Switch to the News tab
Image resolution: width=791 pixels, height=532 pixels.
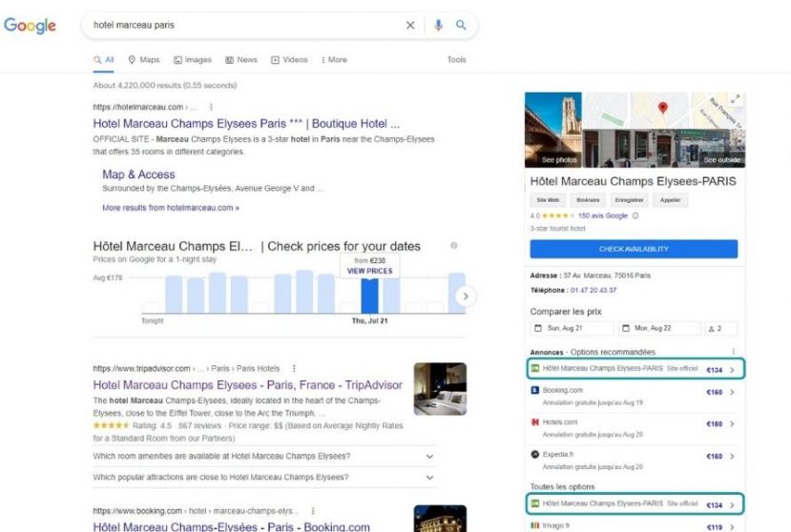(241, 59)
